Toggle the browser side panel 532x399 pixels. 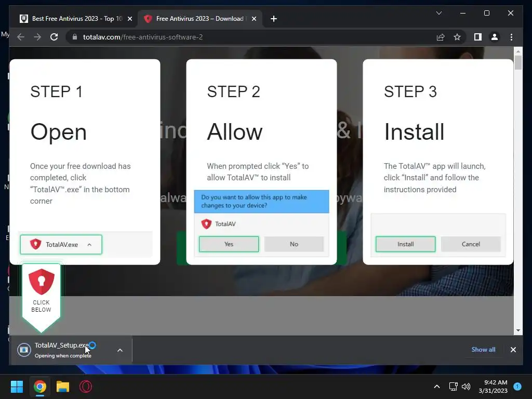[478, 37]
